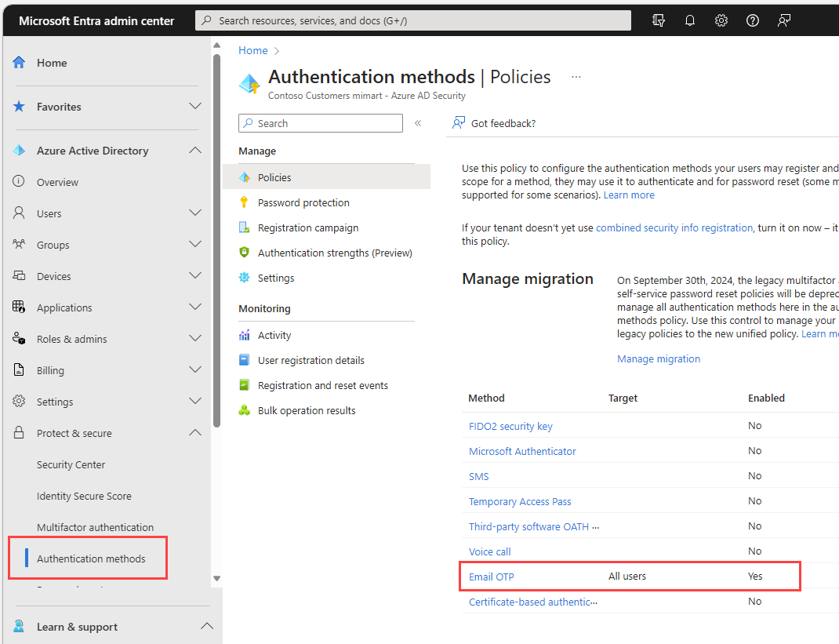Click the Devices icon in sidebar
The width and height of the screenshot is (839, 644).
point(19,275)
